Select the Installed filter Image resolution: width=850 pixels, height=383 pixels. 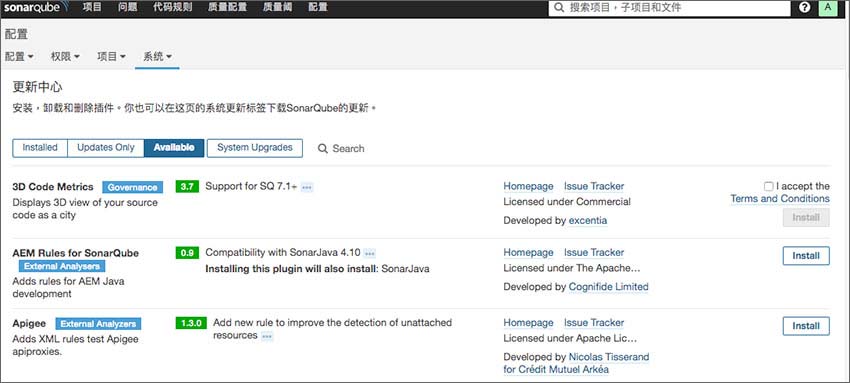(x=40, y=148)
